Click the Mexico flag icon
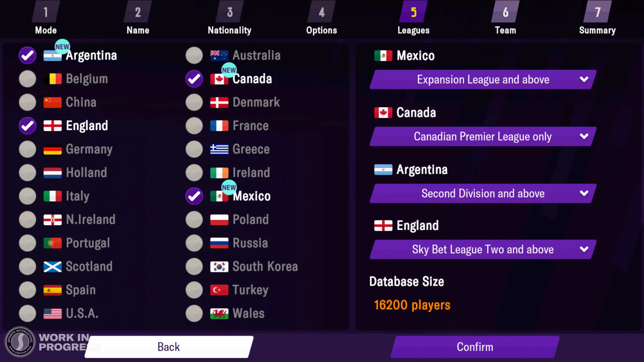Screen dimensions: 644x362 pyautogui.click(x=219, y=196)
